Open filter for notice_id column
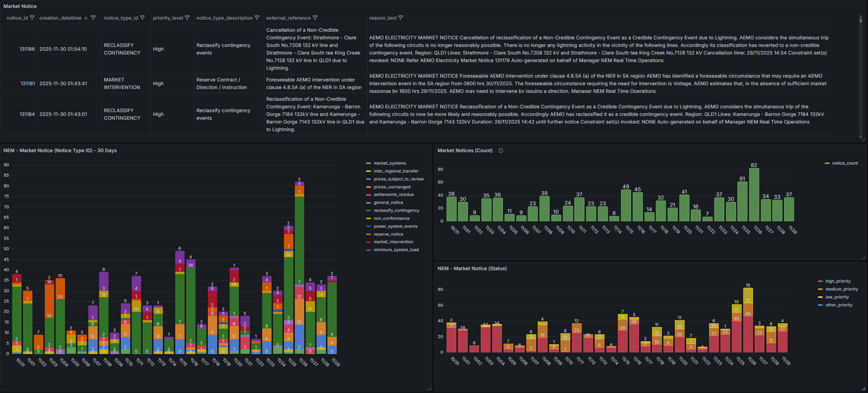Screen dimensions: 868x393 tap(32, 18)
